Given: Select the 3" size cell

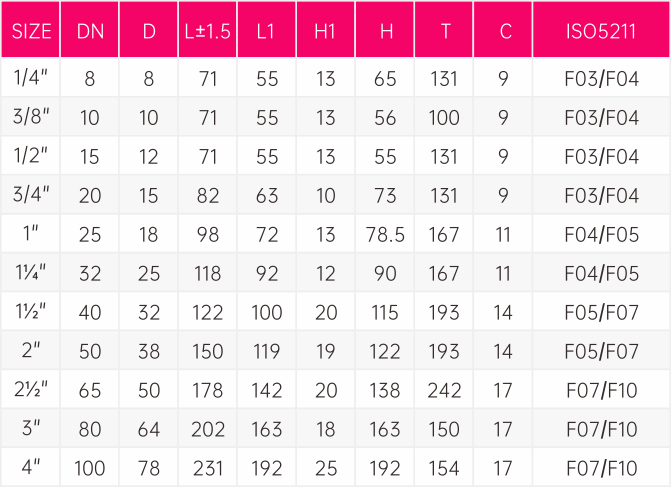Looking at the screenshot, I should (x=30, y=428).
